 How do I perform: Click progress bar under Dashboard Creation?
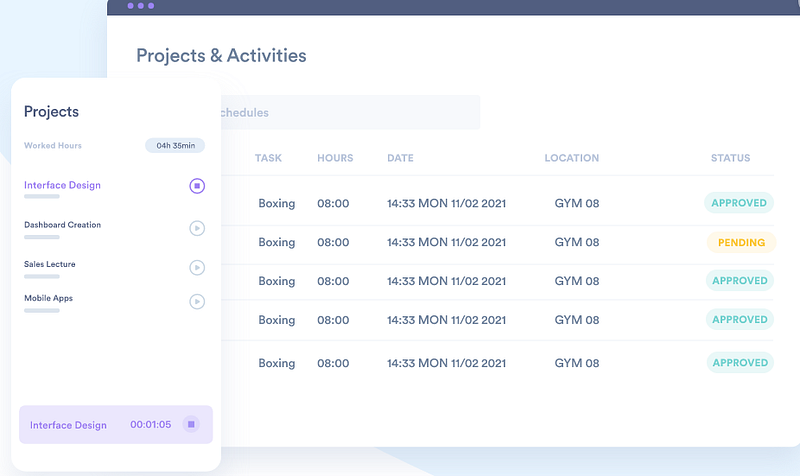pyautogui.click(x=42, y=237)
